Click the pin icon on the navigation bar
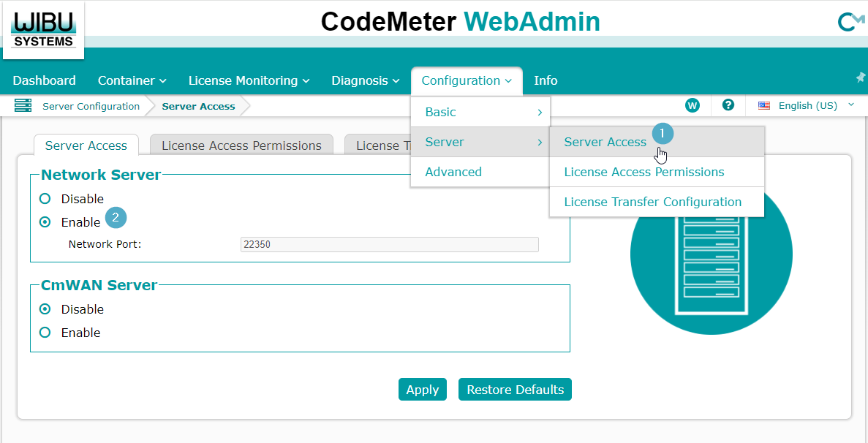This screenshot has width=868, height=443. (861, 78)
